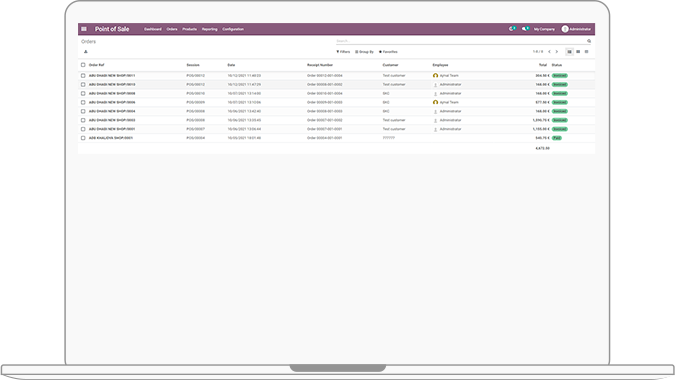
Task: Sort by the Status column header
Action: pos(557,65)
